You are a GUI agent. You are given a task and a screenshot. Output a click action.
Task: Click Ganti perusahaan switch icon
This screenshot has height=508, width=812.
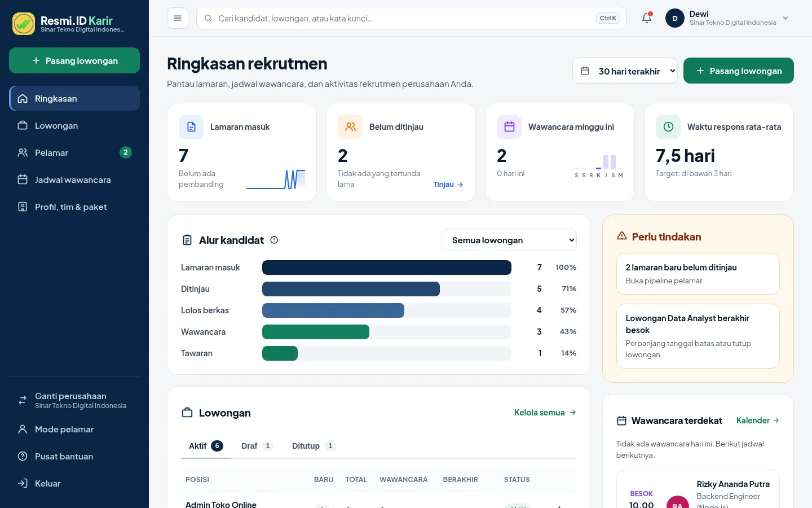23,400
